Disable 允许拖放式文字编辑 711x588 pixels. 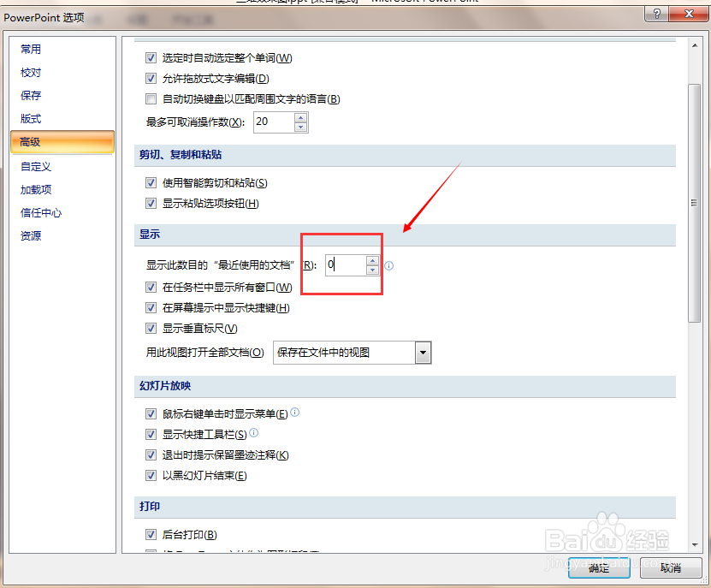[151, 78]
